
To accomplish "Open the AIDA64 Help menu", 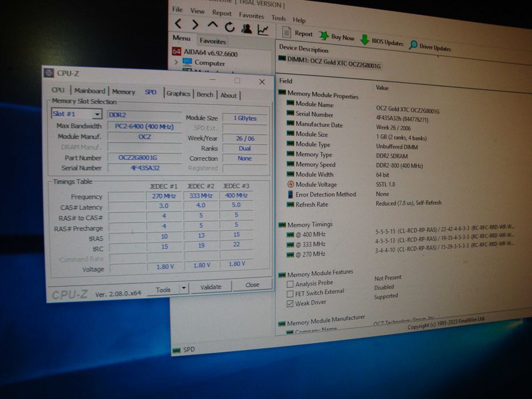I will (299, 20).
